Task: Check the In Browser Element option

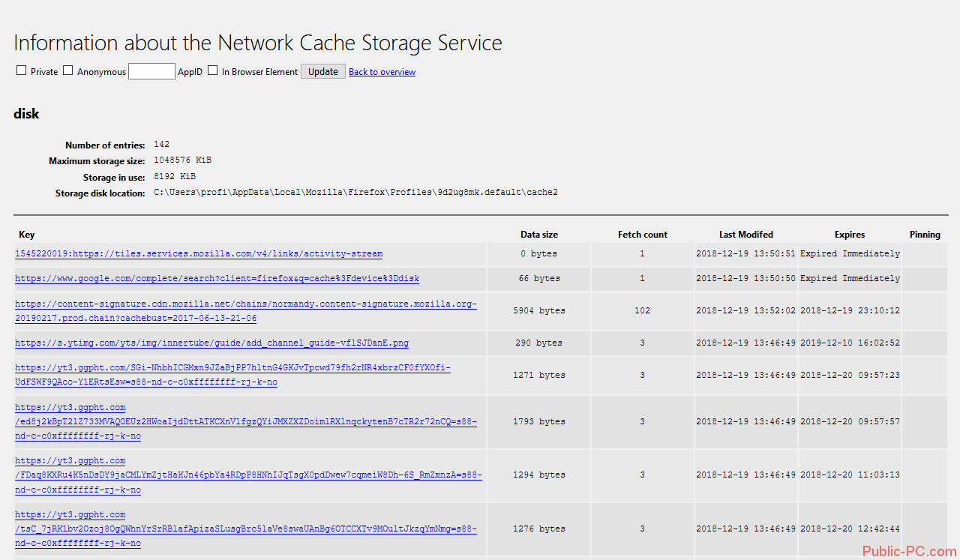Action: tap(213, 70)
